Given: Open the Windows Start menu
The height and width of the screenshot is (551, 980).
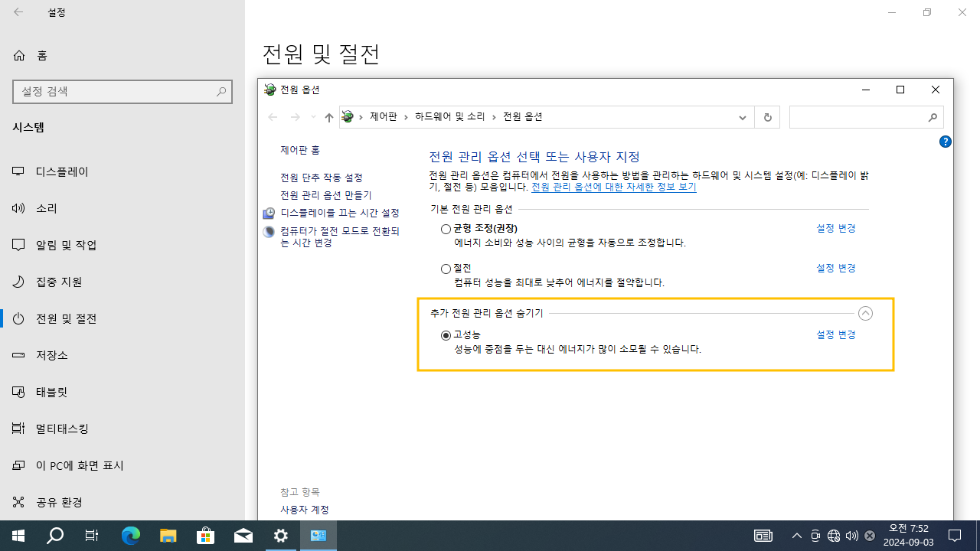Looking at the screenshot, I should [x=18, y=536].
